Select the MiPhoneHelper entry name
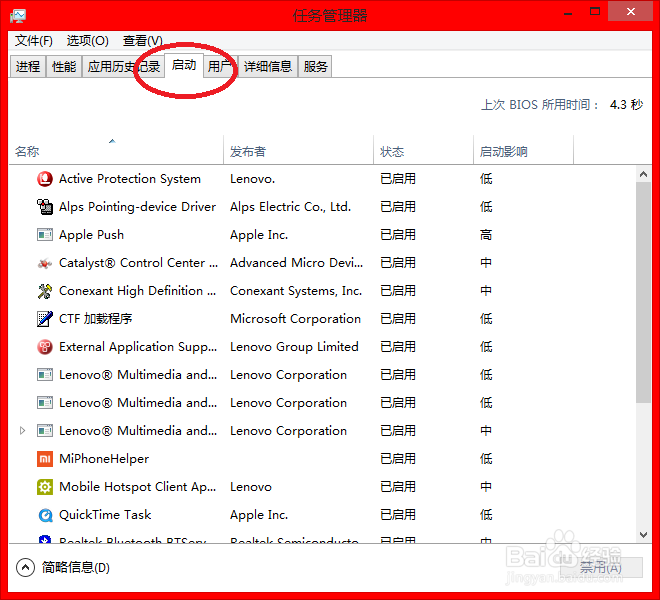 (104, 459)
